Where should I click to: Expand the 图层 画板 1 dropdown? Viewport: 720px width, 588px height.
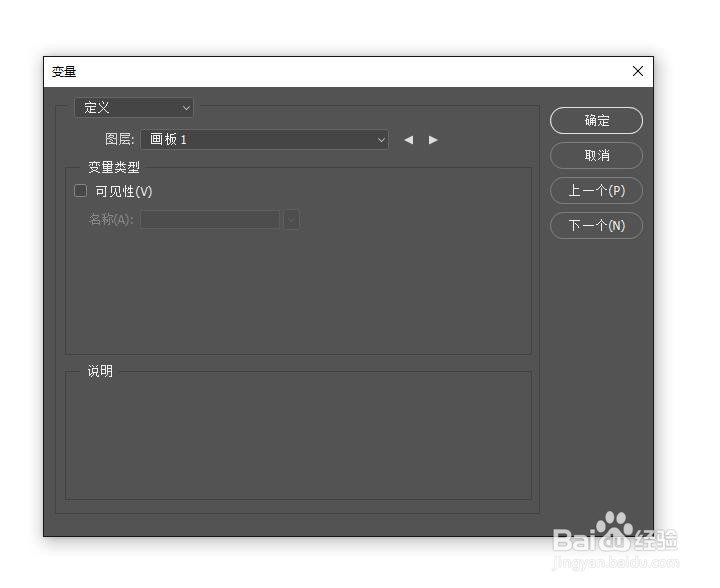pos(264,140)
